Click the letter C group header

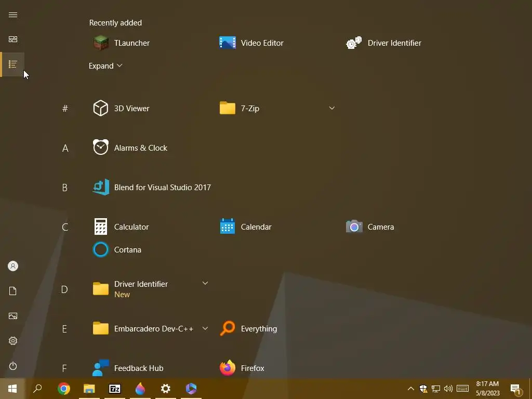click(x=65, y=227)
